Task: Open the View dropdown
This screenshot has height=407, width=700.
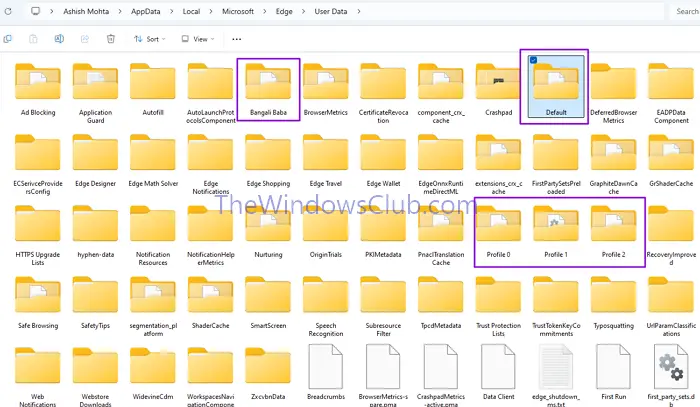Action: (x=198, y=39)
